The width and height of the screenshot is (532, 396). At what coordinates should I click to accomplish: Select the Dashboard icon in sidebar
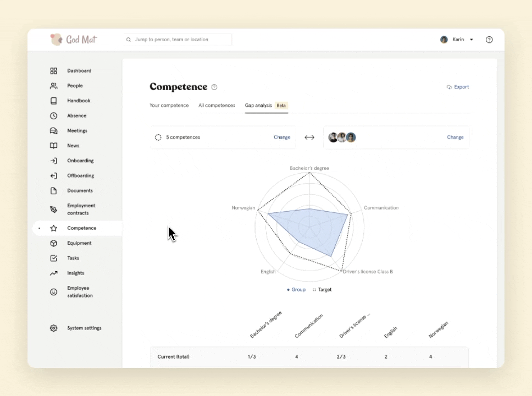53,70
